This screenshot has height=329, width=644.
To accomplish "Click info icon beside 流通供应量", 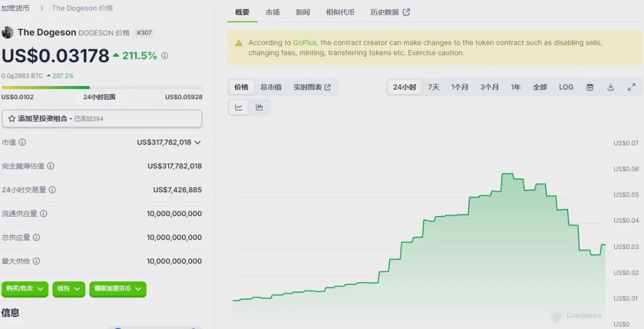I will (x=44, y=213).
